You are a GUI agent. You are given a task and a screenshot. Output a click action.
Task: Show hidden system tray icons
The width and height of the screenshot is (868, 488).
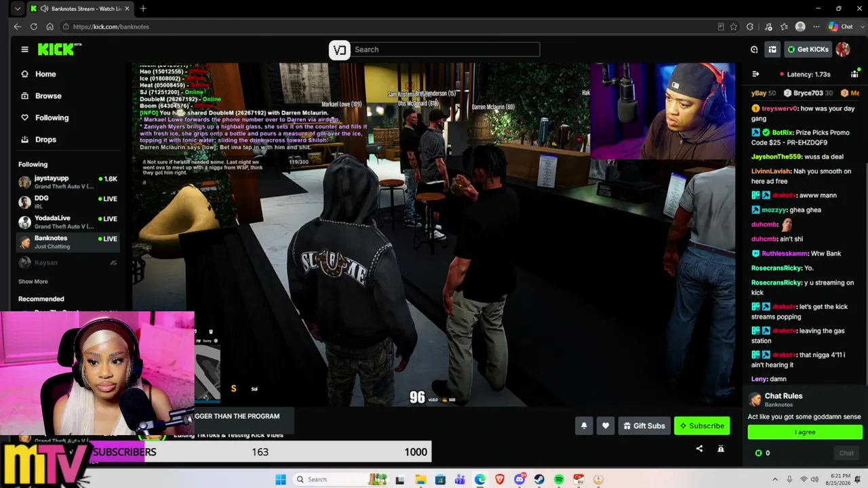point(775,479)
